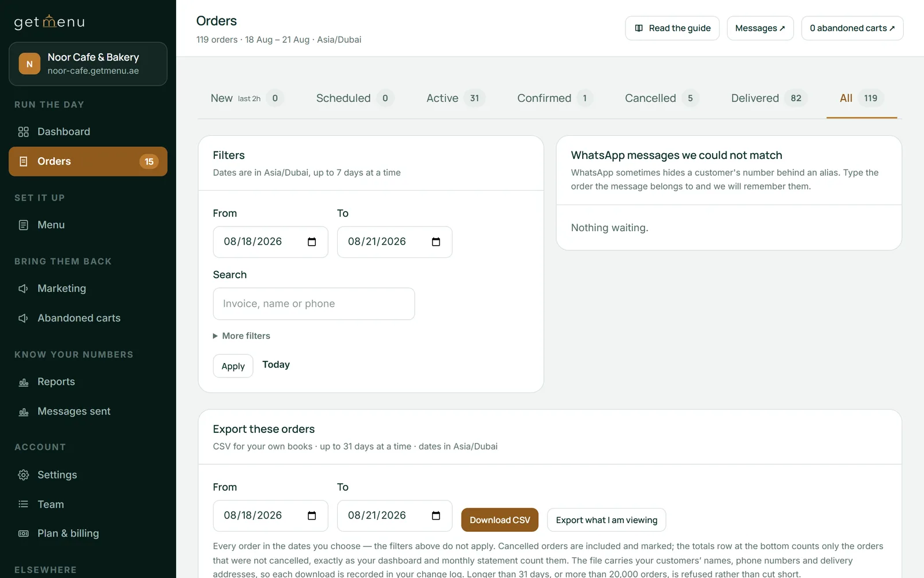Open calendar picker on Filters To date
Screen dimensions: 924x578
[436, 242]
